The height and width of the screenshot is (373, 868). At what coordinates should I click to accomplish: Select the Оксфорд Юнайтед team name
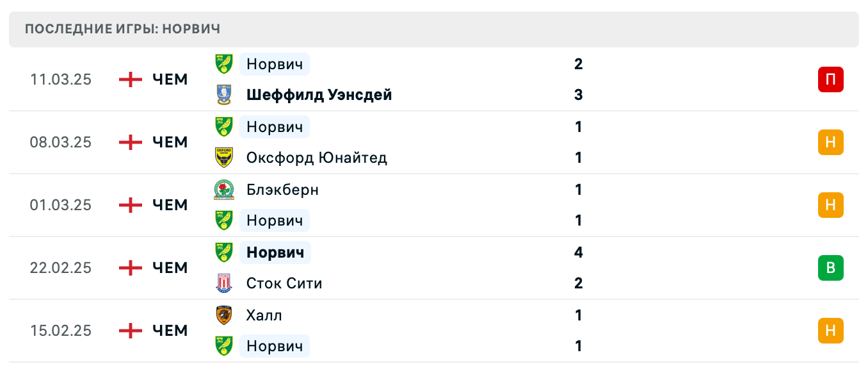tap(316, 158)
